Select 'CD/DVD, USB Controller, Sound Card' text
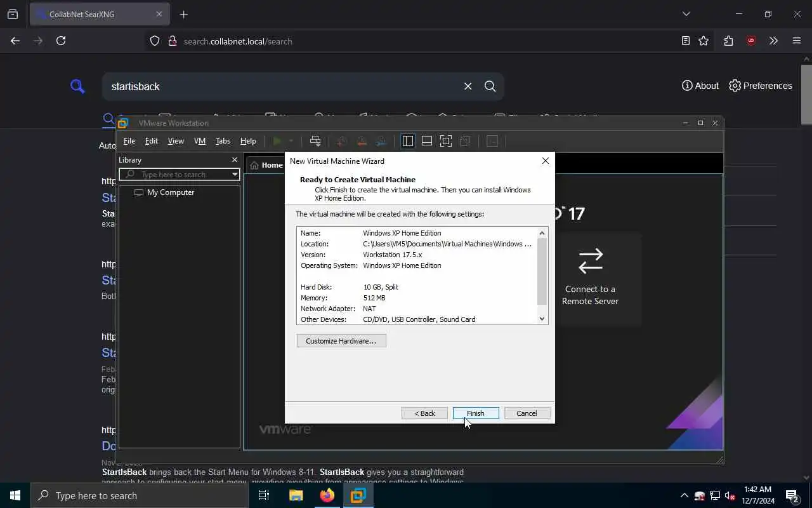The width and height of the screenshot is (812, 508). pyautogui.click(x=419, y=319)
